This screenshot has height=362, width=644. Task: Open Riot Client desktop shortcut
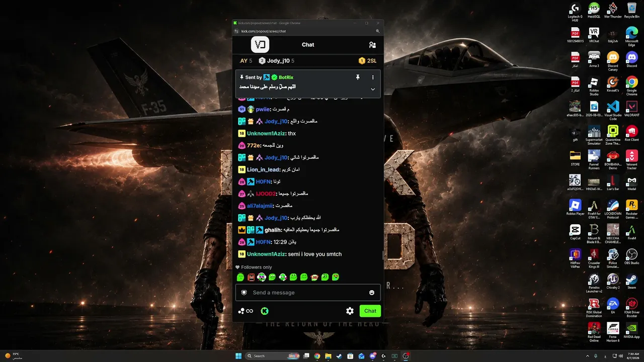tap(631, 134)
